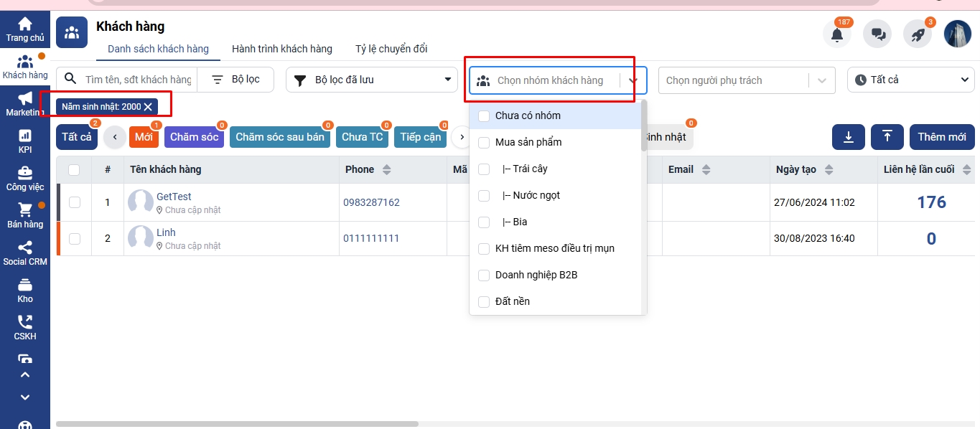Open Social CRM in sidebar

25,253
